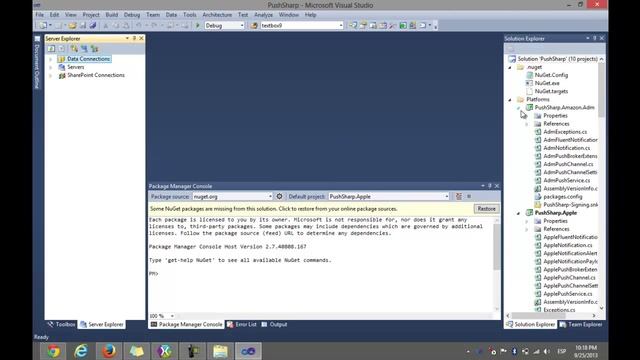Toggle auto-hide pin on Solution Explorer
640x360 pixels.
point(595,38)
